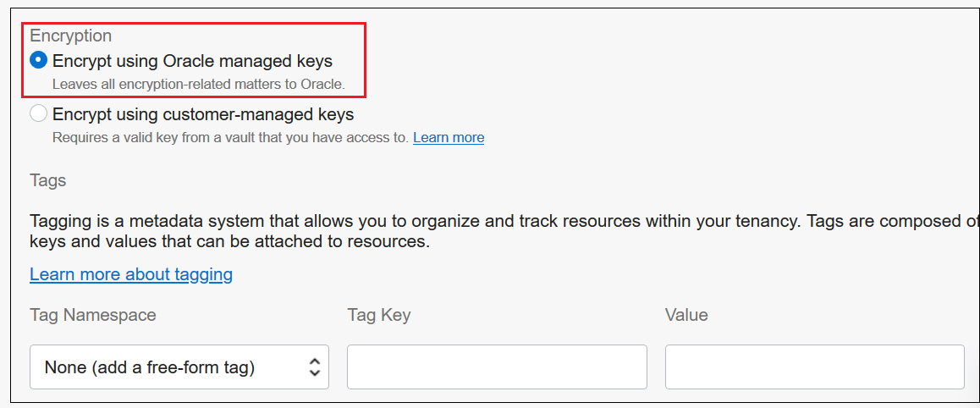
Task: Open the Tag Namespace dropdown
Action: pyautogui.click(x=179, y=367)
